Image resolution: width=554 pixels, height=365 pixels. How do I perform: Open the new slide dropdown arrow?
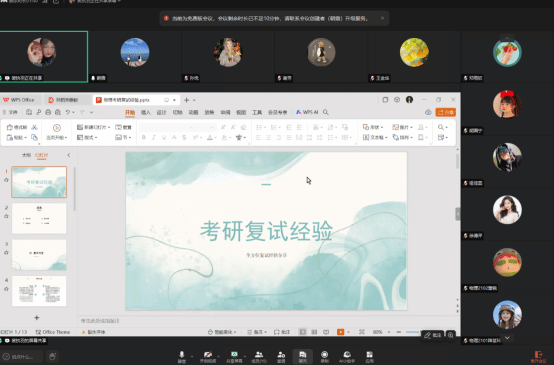click(109, 127)
